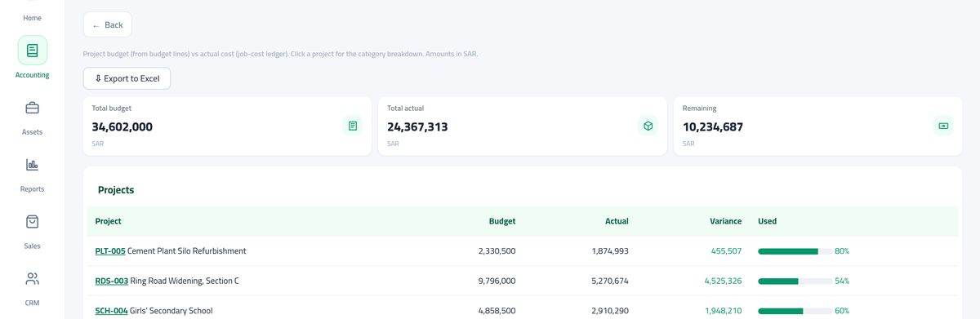
Task: Open the Accounting sidebar icon
Action: point(33,51)
